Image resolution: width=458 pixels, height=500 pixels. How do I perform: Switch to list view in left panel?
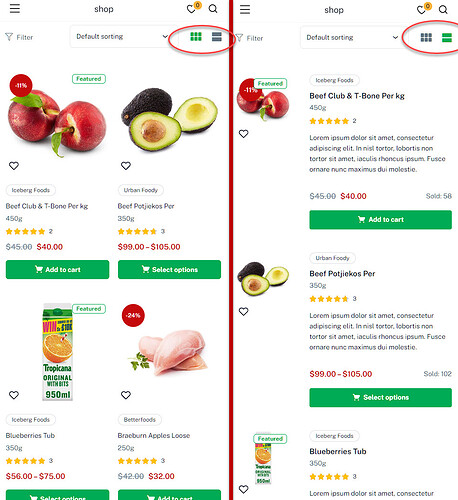(217, 37)
